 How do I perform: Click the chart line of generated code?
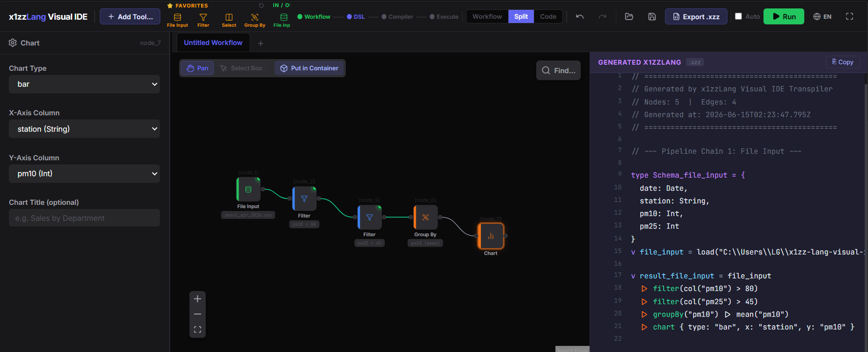748,327
